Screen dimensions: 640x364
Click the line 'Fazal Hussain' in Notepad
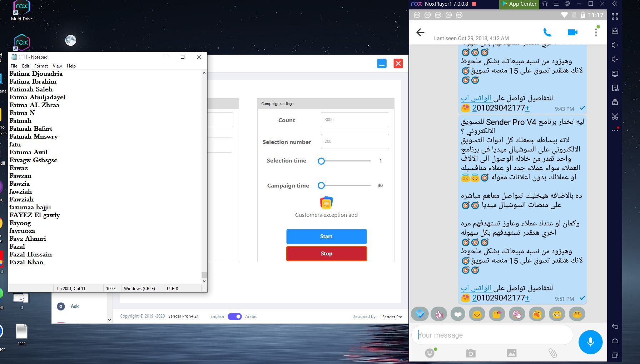(x=31, y=254)
